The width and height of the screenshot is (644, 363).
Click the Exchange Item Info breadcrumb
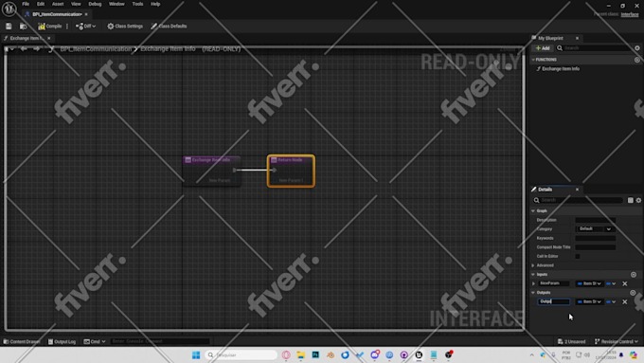(168, 49)
